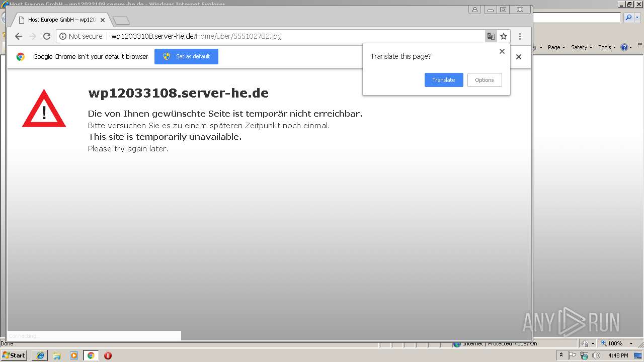Click the German 'Die von Ihnen gewünschte Seite' line
This screenshot has height=362, width=644.
[x=225, y=114]
